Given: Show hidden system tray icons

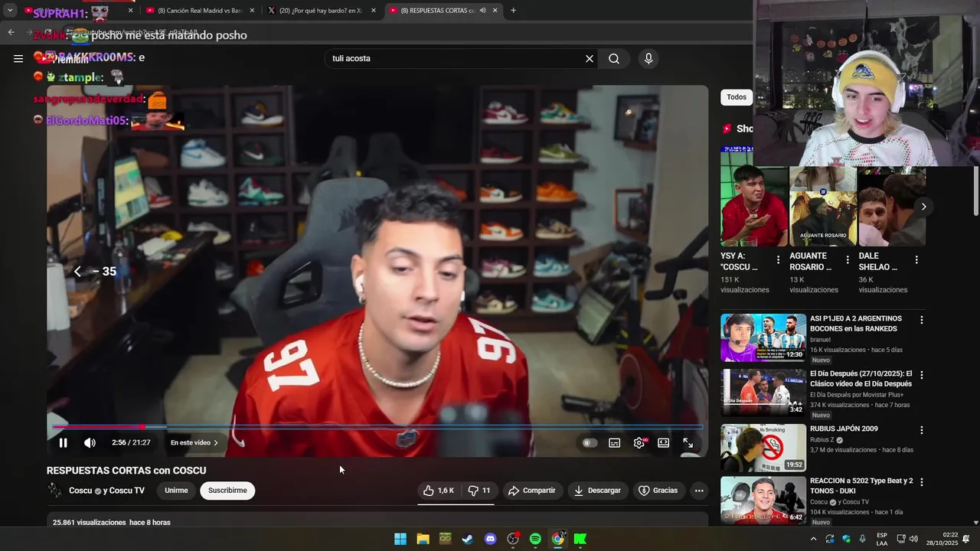Looking at the screenshot, I should [x=813, y=539].
